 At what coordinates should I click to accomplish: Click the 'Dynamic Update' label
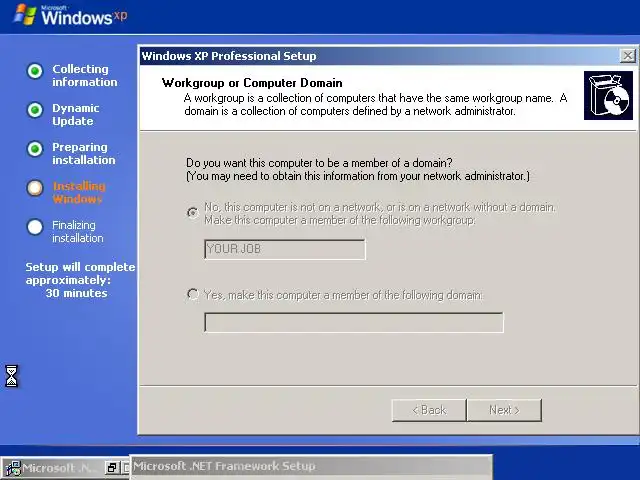point(76,115)
